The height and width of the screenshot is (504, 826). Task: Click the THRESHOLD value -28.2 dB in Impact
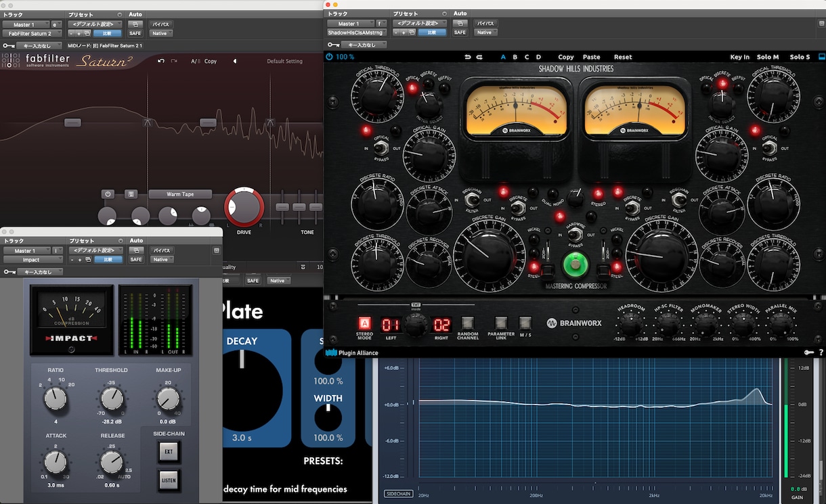tap(112, 421)
